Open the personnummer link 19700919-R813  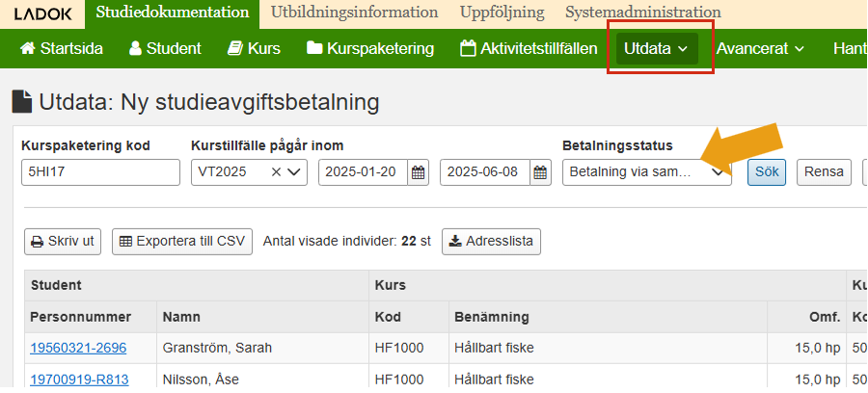pos(79,380)
